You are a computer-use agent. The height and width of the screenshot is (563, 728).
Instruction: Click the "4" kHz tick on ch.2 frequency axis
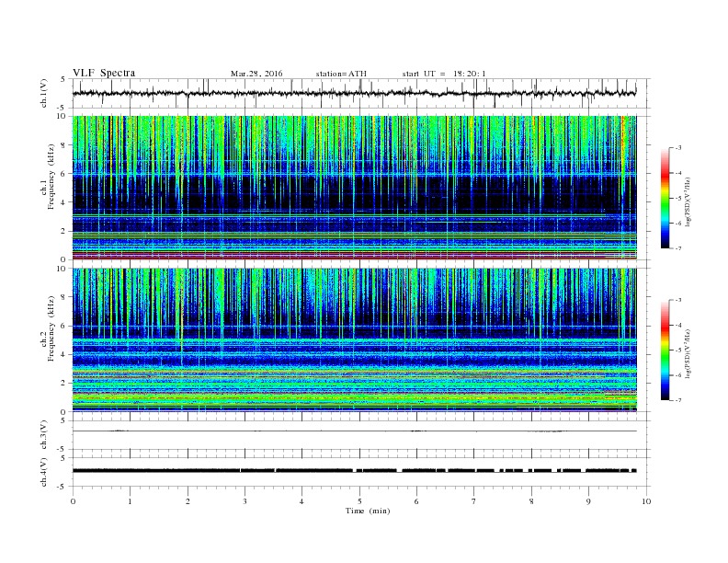63,354
